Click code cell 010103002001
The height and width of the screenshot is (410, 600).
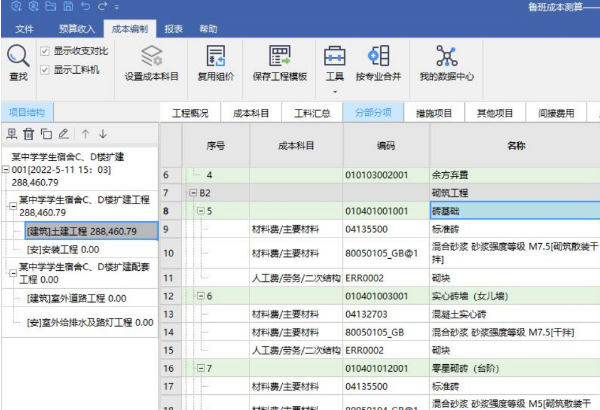click(x=386, y=175)
